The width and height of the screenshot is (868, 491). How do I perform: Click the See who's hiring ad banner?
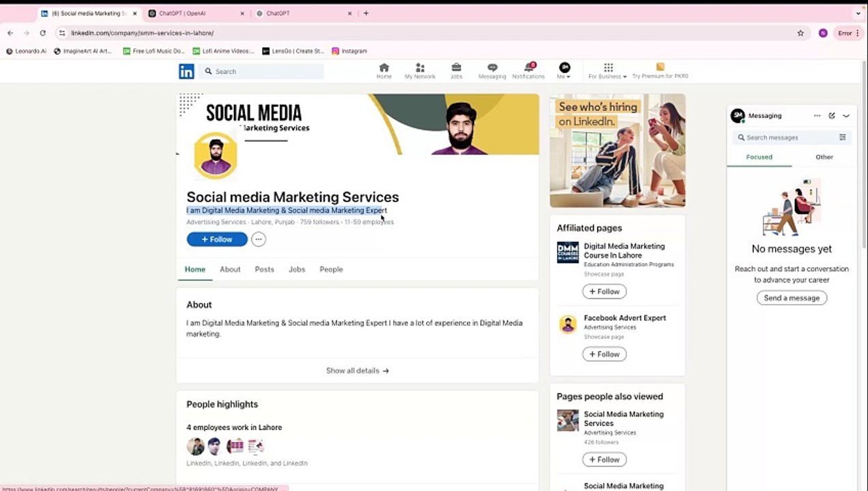pyautogui.click(x=618, y=150)
